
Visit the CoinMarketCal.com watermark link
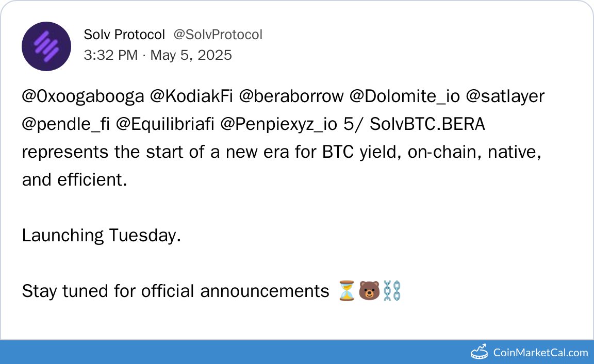540,353
